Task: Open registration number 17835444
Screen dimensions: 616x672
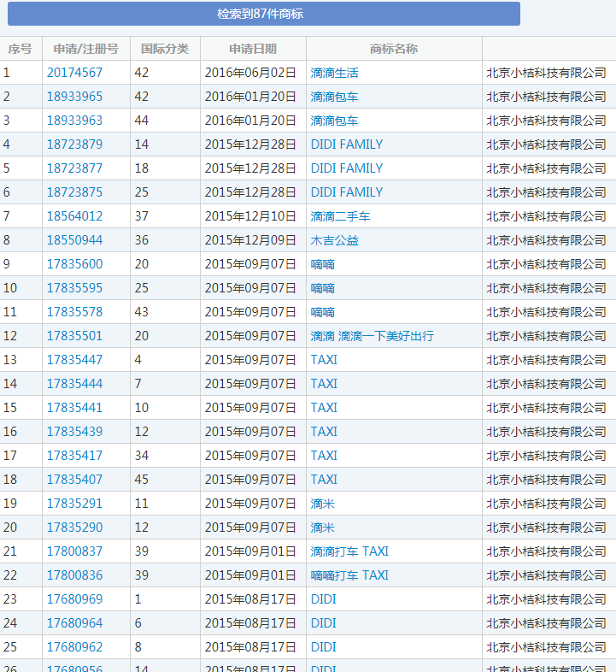Action: point(74,384)
